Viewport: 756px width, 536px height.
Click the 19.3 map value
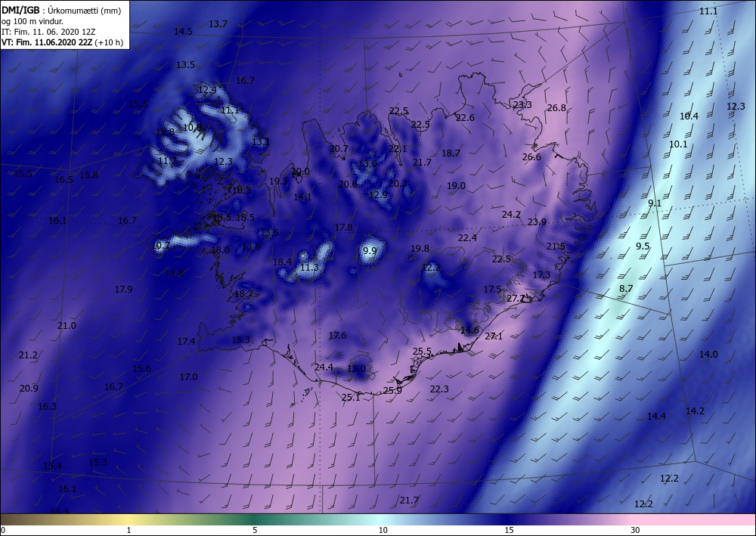pyautogui.click(x=278, y=181)
